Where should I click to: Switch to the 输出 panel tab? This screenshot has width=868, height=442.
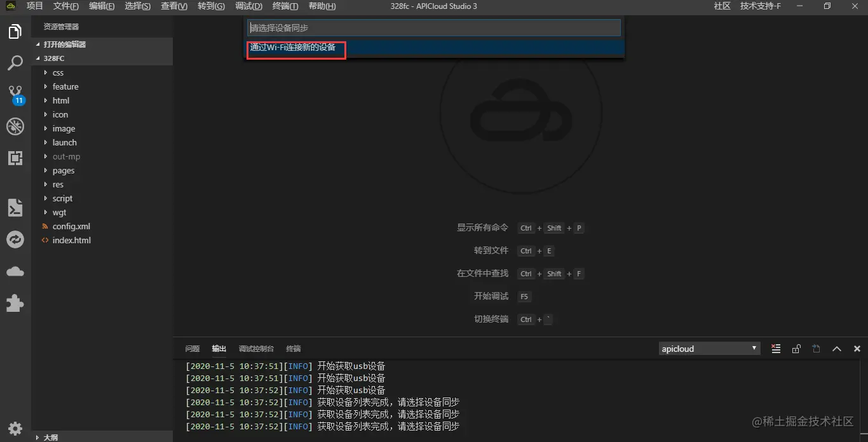219,349
